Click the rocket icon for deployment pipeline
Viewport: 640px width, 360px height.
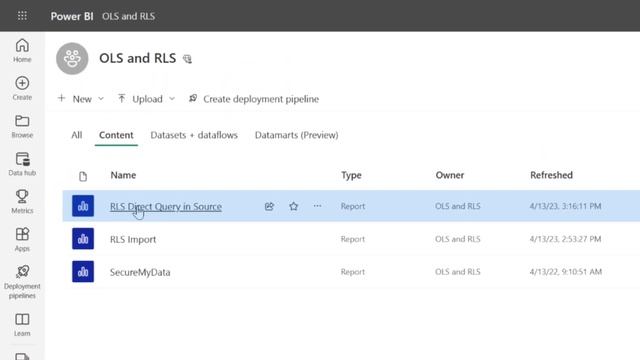click(x=193, y=98)
